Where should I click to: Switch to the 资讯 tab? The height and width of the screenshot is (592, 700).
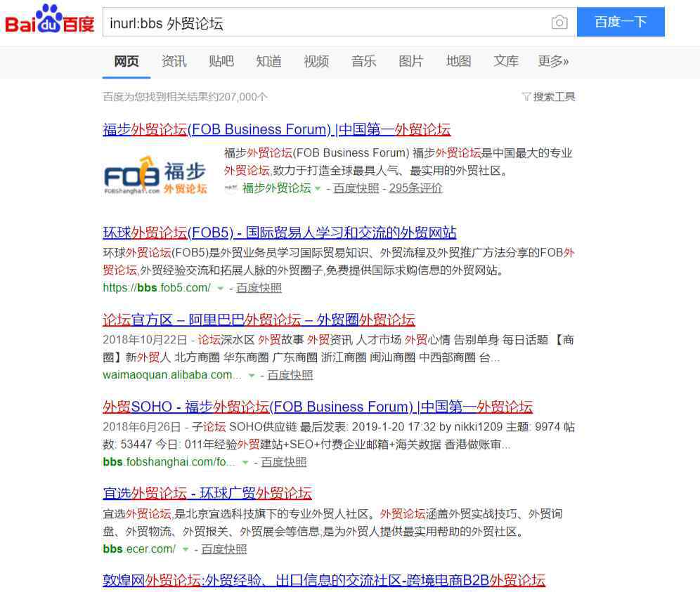click(x=174, y=61)
